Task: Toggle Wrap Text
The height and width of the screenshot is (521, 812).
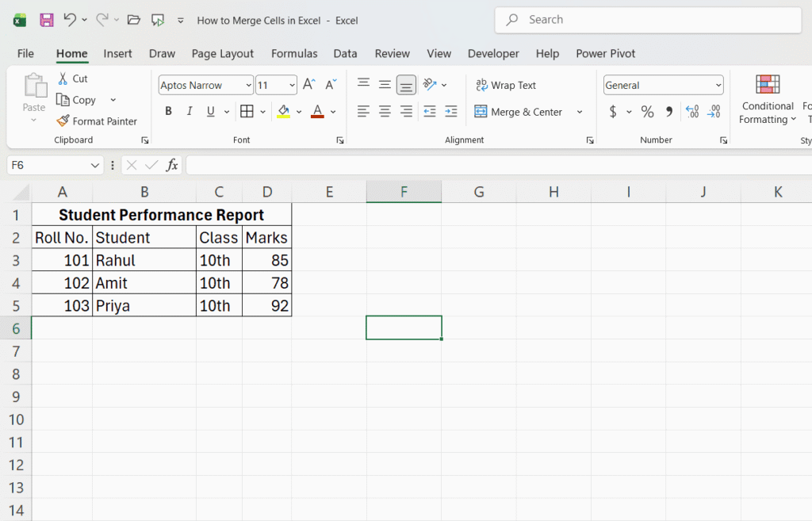Action: 506,85
